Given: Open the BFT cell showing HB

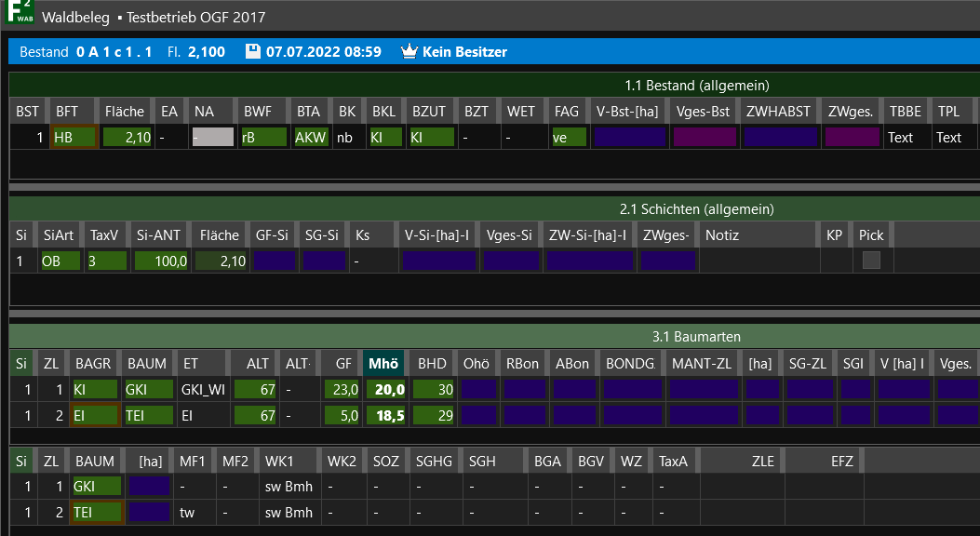Looking at the screenshot, I should pyautogui.click(x=74, y=138).
